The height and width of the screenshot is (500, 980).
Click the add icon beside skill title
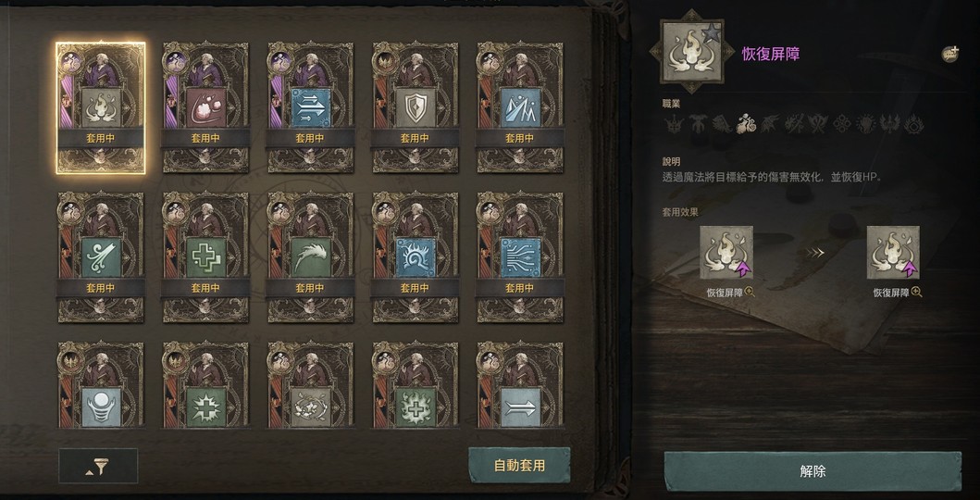950,54
